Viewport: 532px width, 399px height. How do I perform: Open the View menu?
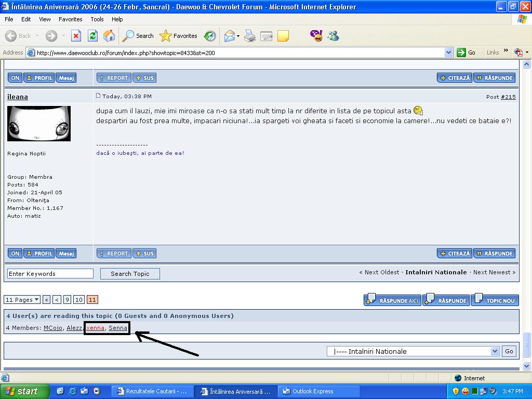click(45, 19)
